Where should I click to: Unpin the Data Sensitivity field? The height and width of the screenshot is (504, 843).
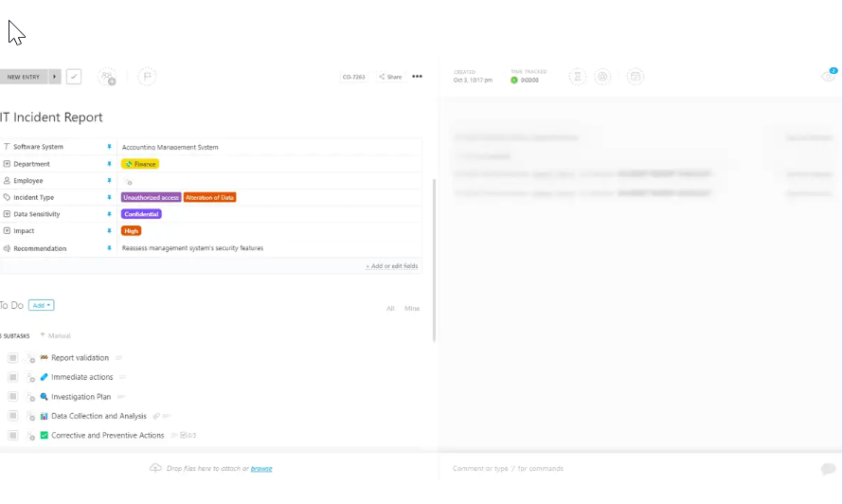coord(109,214)
